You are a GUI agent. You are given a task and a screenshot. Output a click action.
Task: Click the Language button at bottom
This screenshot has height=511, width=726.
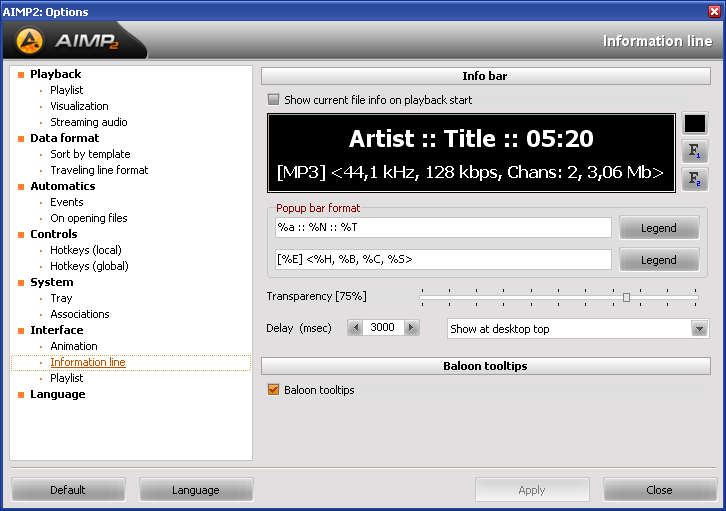(x=196, y=490)
